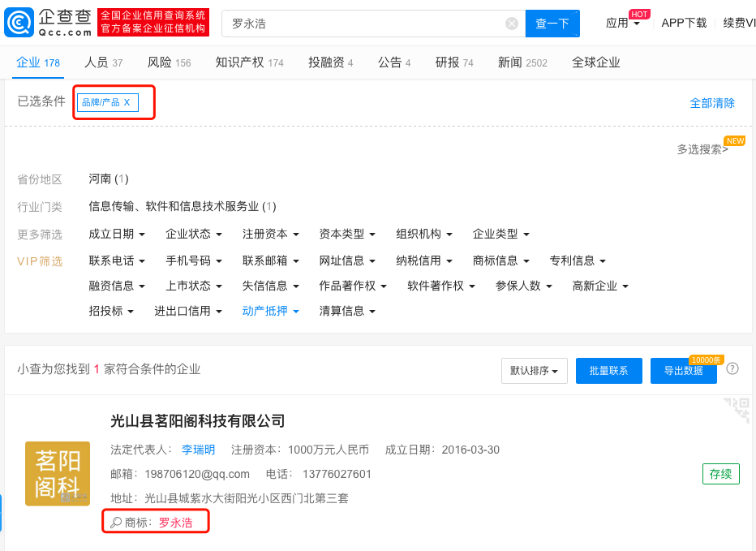
Task: Expand the 成立日期 dropdown
Action: 117,234
